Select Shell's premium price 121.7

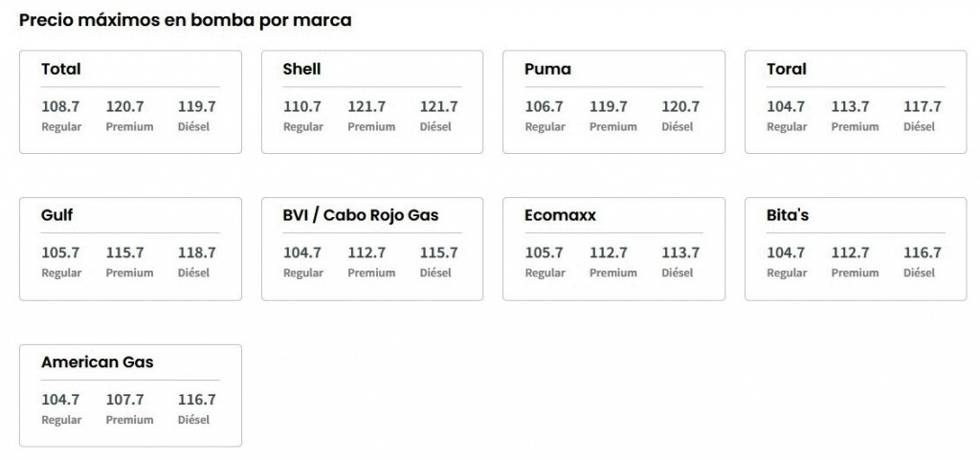tap(367, 107)
